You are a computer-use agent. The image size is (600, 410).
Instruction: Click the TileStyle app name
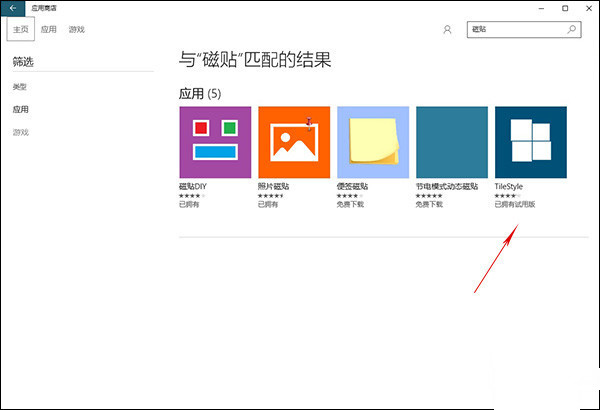[x=509, y=186]
